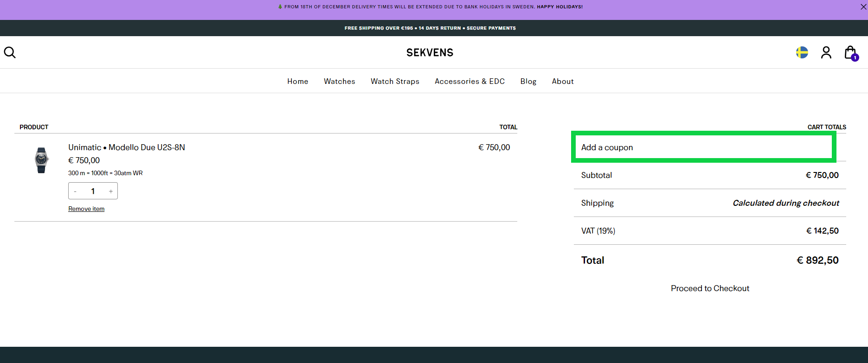Viewport: 868px width, 363px height.
Task: Open the user account icon
Action: point(826,52)
